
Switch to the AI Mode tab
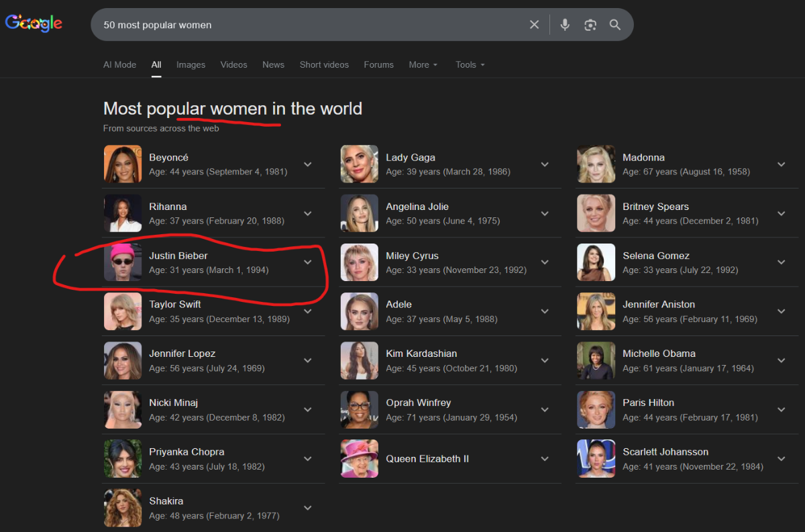[x=119, y=65]
